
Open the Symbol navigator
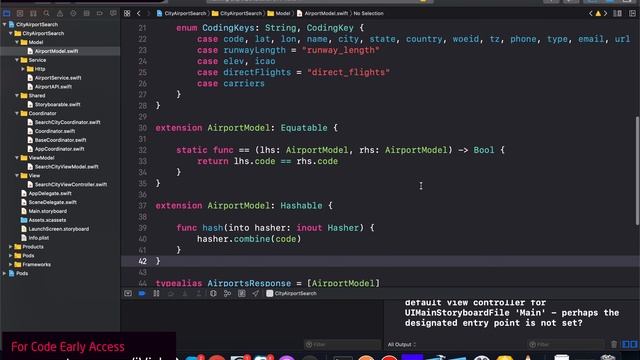tap(33, 13)
